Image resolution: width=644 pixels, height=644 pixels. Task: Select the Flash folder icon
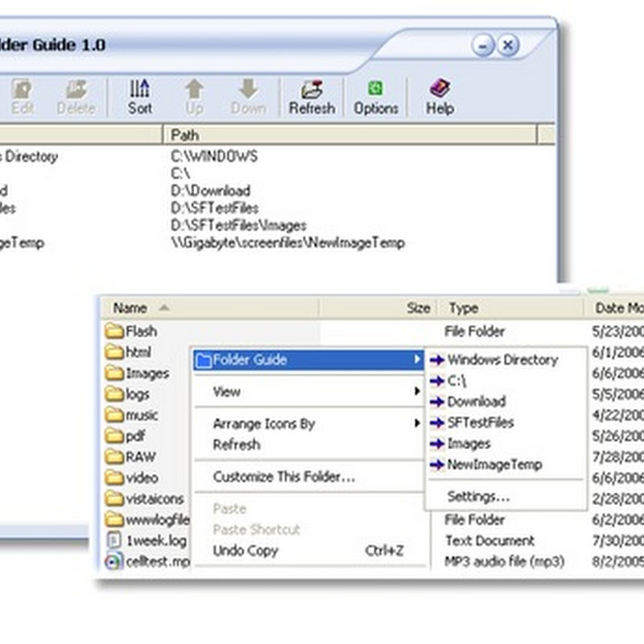coord(114,331)
